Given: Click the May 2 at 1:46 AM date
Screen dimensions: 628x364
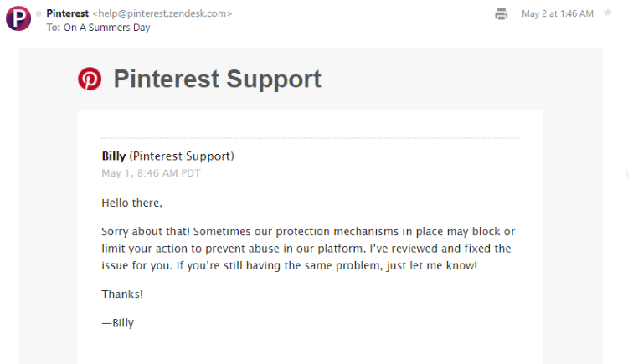Looking at the screenshot, I should (x=557, y=13).
